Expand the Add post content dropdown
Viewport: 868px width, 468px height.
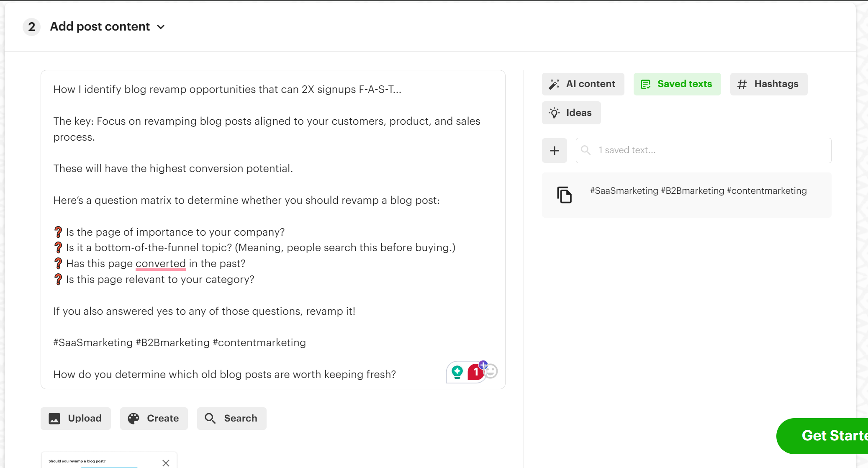[x=160, y=26]
